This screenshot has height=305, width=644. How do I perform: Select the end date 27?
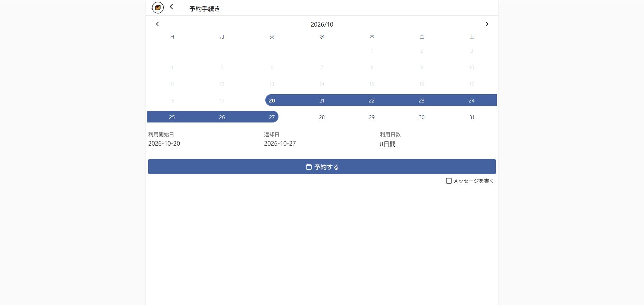coord(272,117)
